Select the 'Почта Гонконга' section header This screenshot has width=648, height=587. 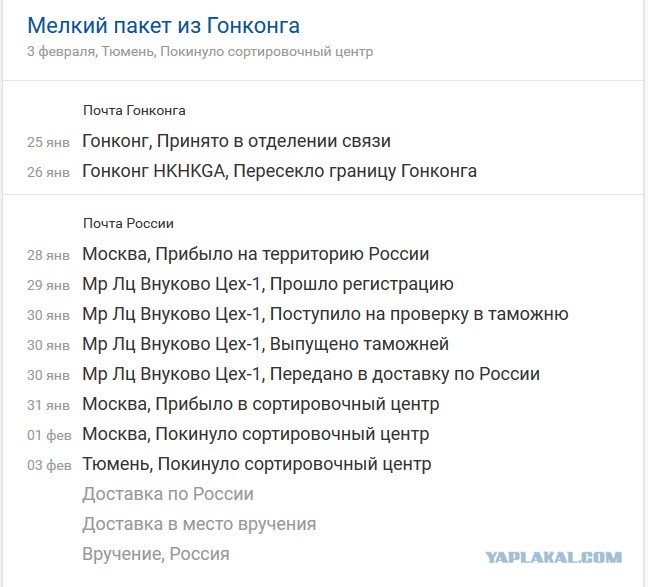133,110
